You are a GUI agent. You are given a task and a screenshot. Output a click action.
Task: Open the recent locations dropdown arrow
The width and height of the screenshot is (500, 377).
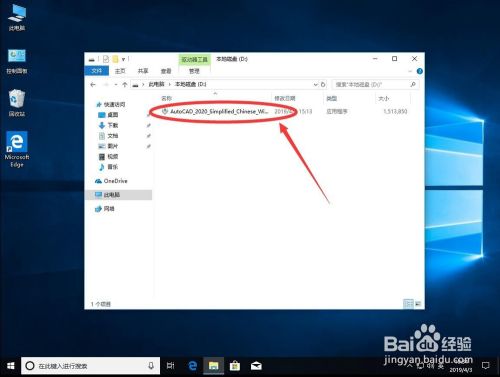tap(116, 85)
